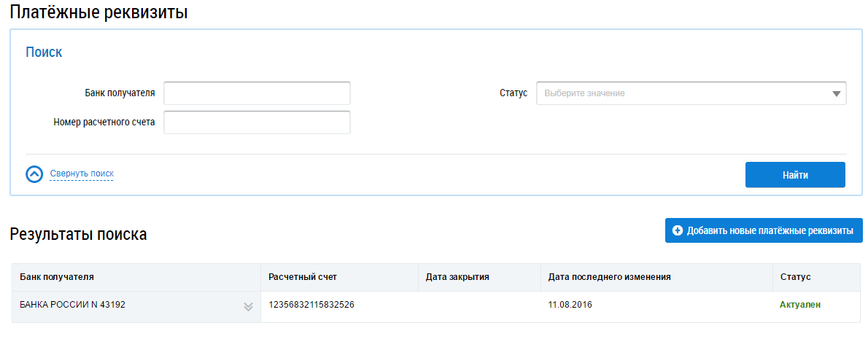The image size is (868, 339).
Task: Click the 'Поиск' panel heading
Action: pyautogui.click(x=44, y=52)
